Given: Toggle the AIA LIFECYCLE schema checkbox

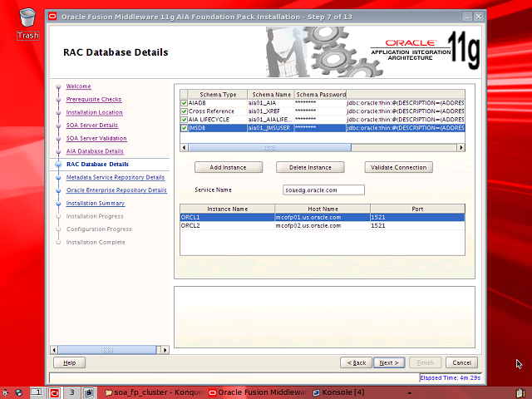Looking at the screenshot, I should [185, 120].
